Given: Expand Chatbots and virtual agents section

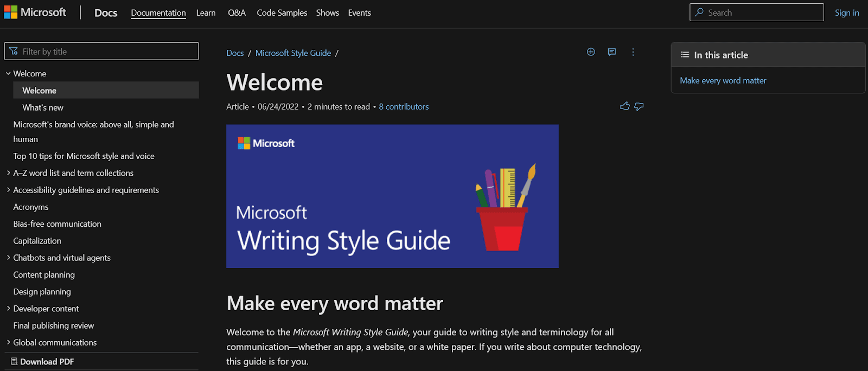Looking at the screenshot, I should (x=8, y=258).
